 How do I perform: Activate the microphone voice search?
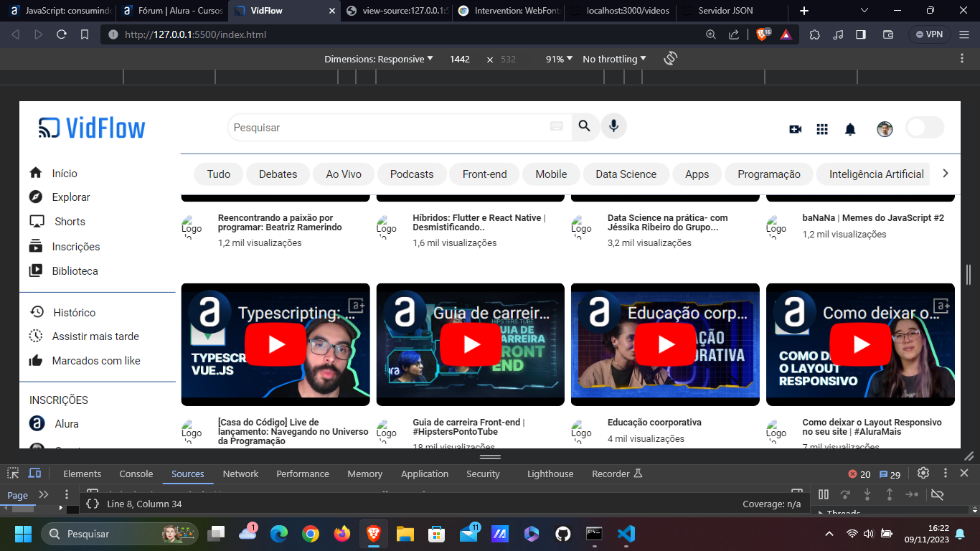tap(613, 126)
